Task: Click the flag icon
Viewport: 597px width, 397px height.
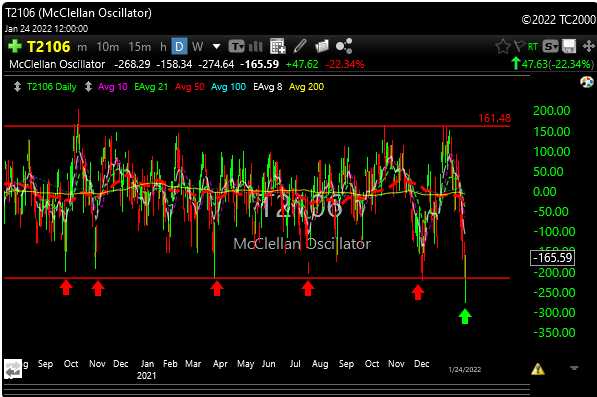Action: [519, 46]
